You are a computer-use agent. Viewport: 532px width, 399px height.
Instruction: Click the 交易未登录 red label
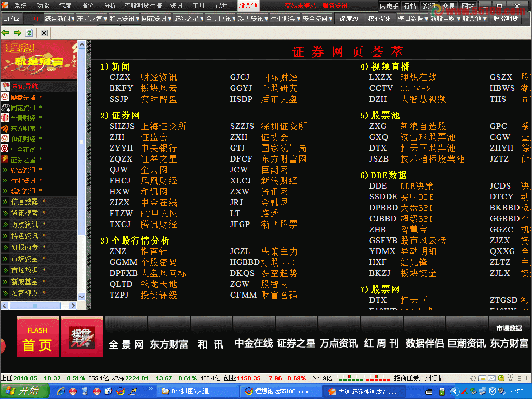click(x=300, y=5)
